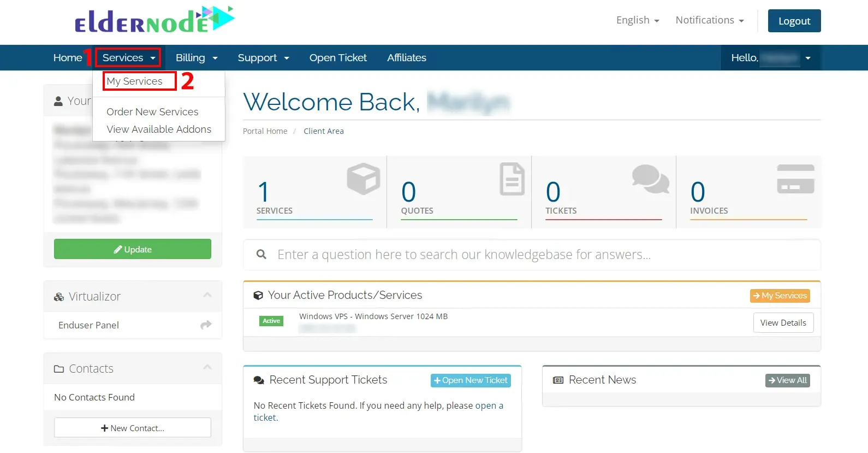Click Windows VPS - Windows Server 1024 MB
The width and height of the screenshot is (868, 453).
373,316
